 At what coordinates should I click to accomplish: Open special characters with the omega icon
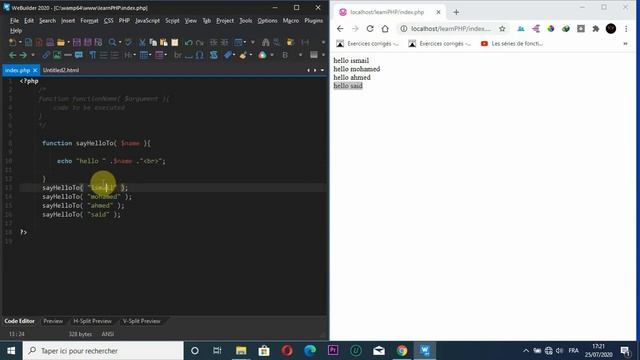pos(199,55)
